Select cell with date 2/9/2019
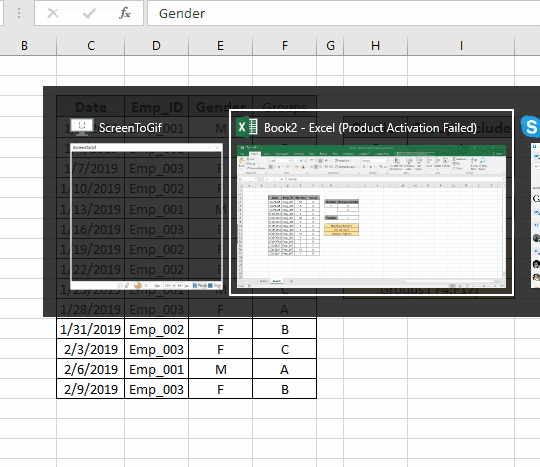The image size is (540, 467). [x=91, y=389]
